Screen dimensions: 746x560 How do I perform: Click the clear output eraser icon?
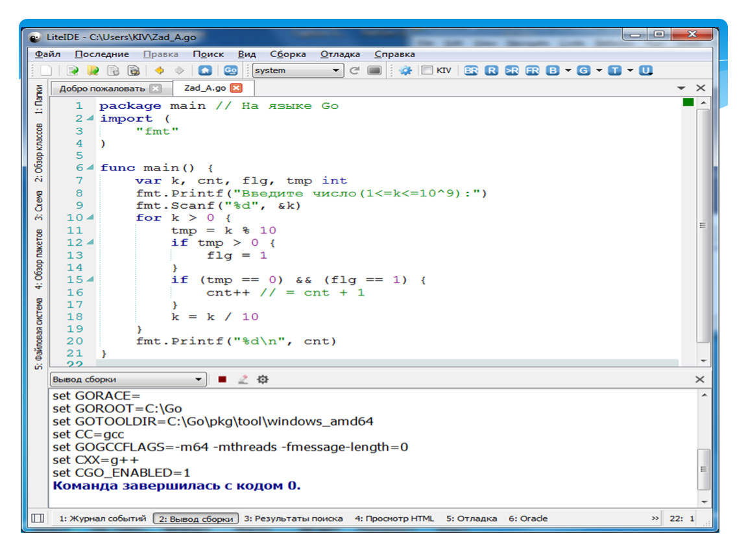(x=243, y=379)
